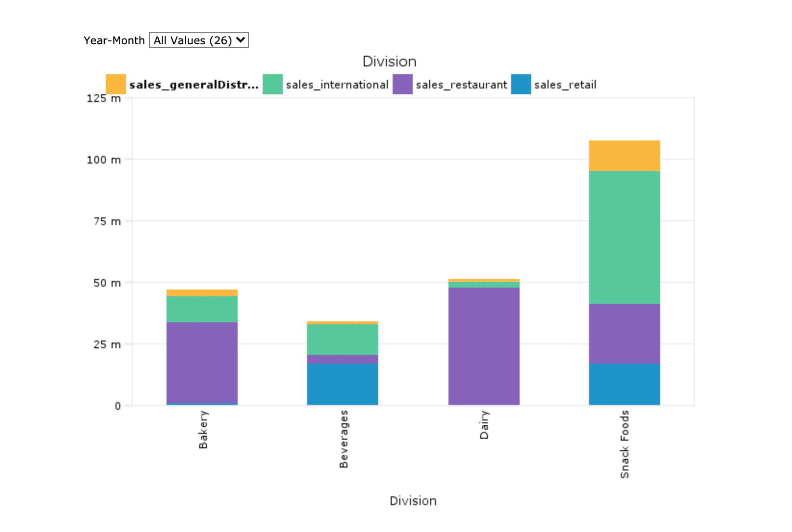Click the Snack Foods axis label

tap(625, 444)
